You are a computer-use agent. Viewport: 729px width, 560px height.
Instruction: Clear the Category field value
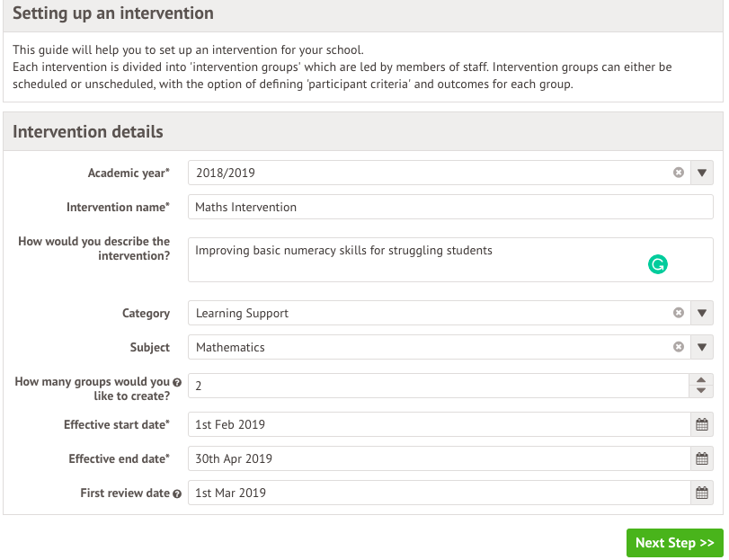pyautogui.click(x=679, y=313)
